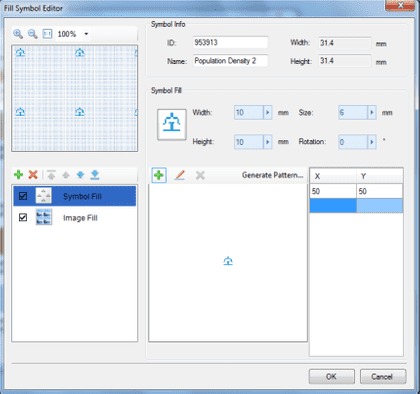Open the point symbol picker button
The height and width of the screenshot is (394, 420).
tap(172, 125)
